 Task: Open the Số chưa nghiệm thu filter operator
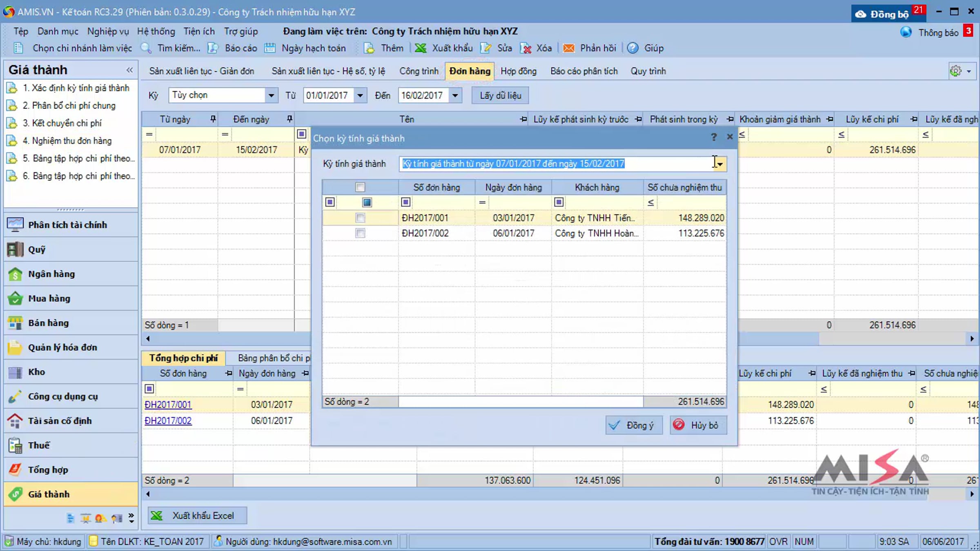click(x=651, y=202)
